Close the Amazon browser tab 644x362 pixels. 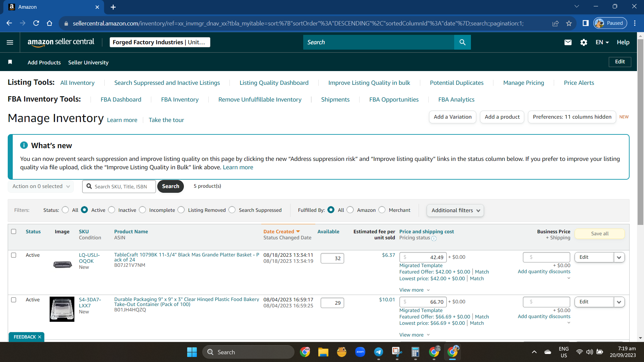[97, 7]
